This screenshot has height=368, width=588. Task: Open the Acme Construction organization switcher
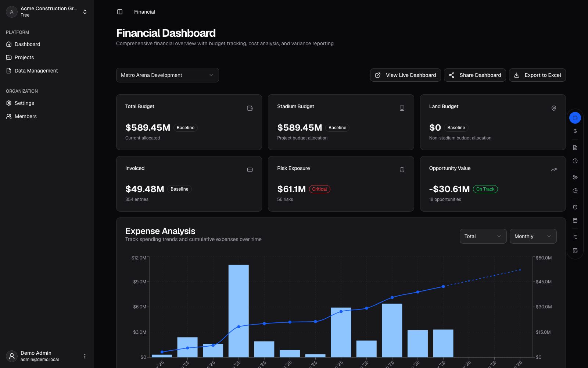(x=47, y=12)
